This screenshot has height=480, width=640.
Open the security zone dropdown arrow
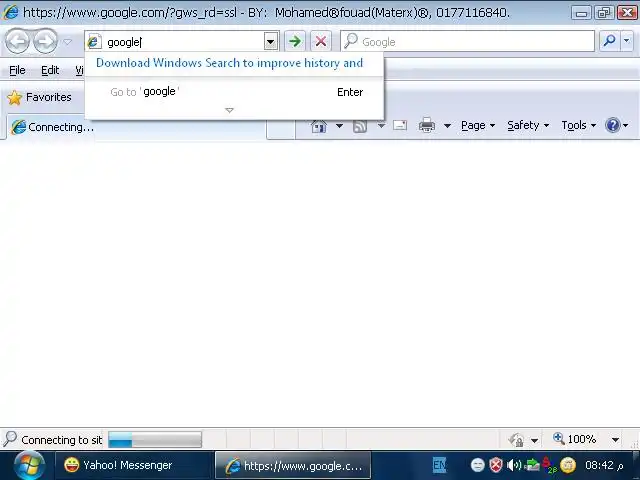pos(534,440)
